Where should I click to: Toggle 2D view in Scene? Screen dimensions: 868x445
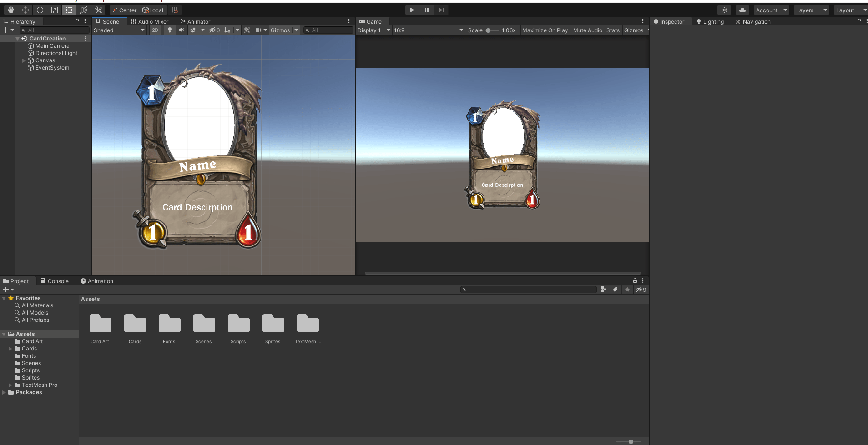click(155, 30)
